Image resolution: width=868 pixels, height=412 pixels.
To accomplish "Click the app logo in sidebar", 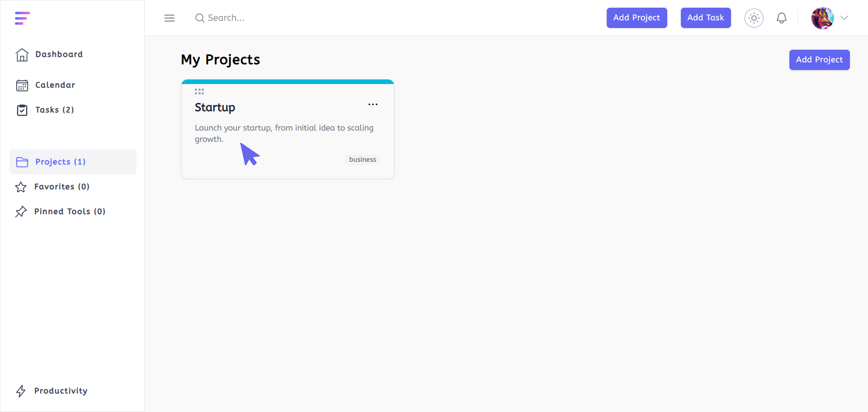I will pos(22,18).
